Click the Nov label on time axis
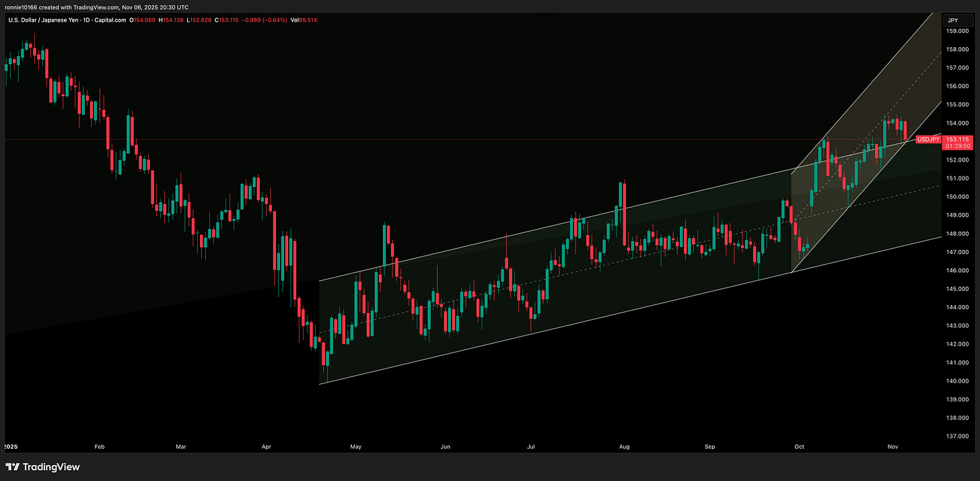980x481 pixels. pyautogui.click(x=893, y=447)
